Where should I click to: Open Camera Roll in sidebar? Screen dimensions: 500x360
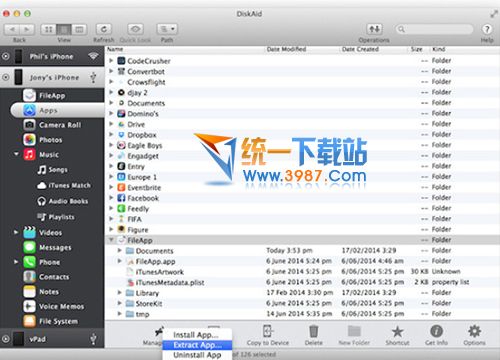click(52, 125)
